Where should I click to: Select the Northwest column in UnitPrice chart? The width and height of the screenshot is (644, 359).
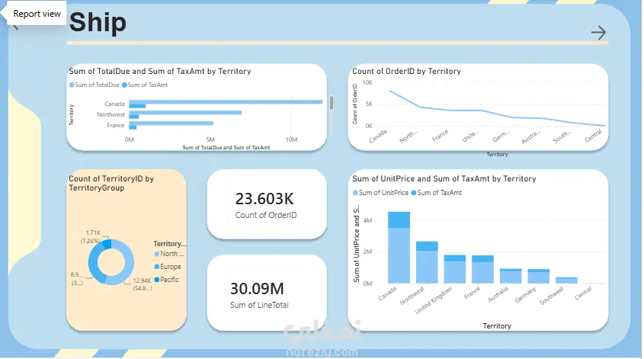click(427, 262)
